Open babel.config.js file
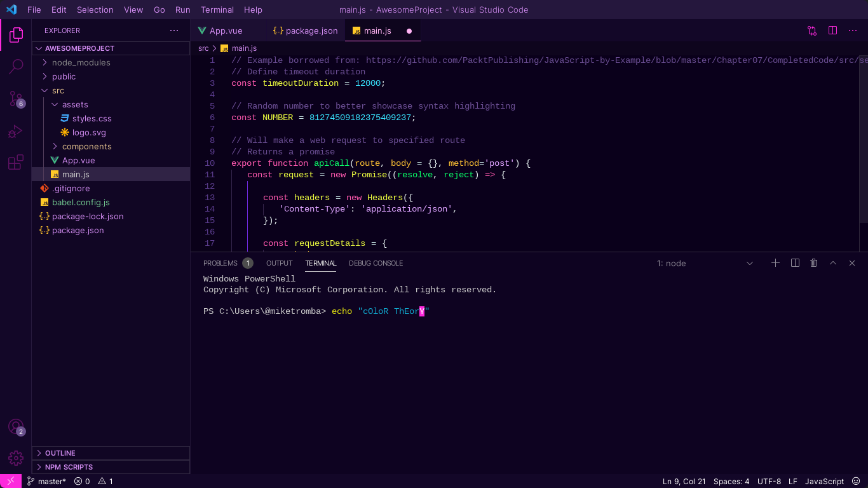 click(111, 202)
